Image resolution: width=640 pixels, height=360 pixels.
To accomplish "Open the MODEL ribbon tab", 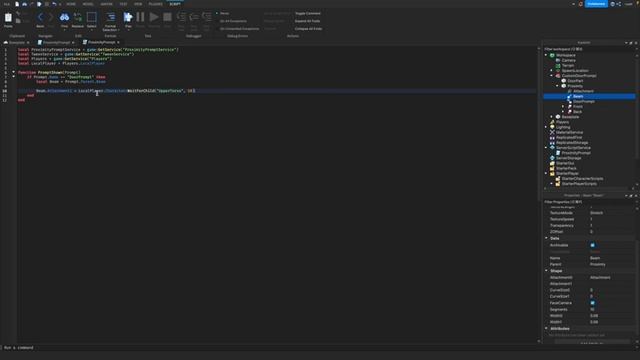I will tap(88, 4).
